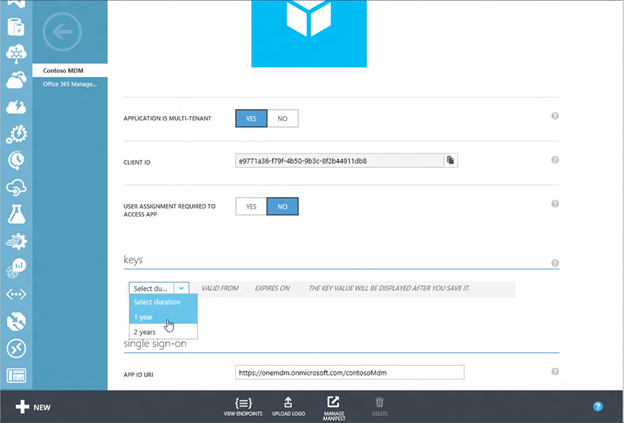Click the flask icon in left sidebar
The width and height of the screenshot is (624, 423).
(17, 213)
